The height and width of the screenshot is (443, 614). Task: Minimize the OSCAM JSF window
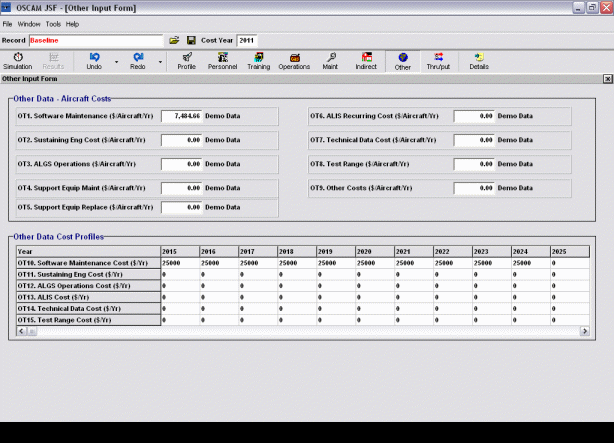(578, 7)
